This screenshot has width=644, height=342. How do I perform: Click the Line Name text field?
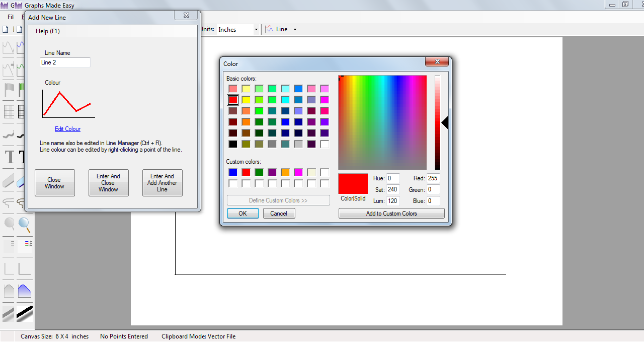coord(65,62)
